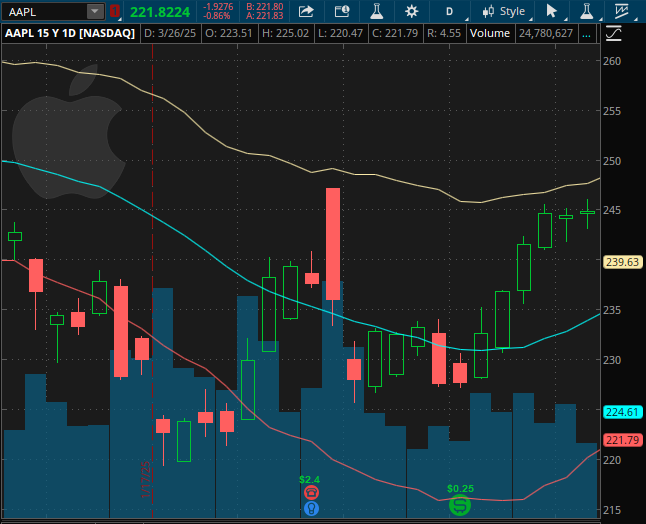Image resolution: width=646 pixels, height=524 pixels.
Task: Select the pointer cursor tool
Action: (x=551, y=11)
